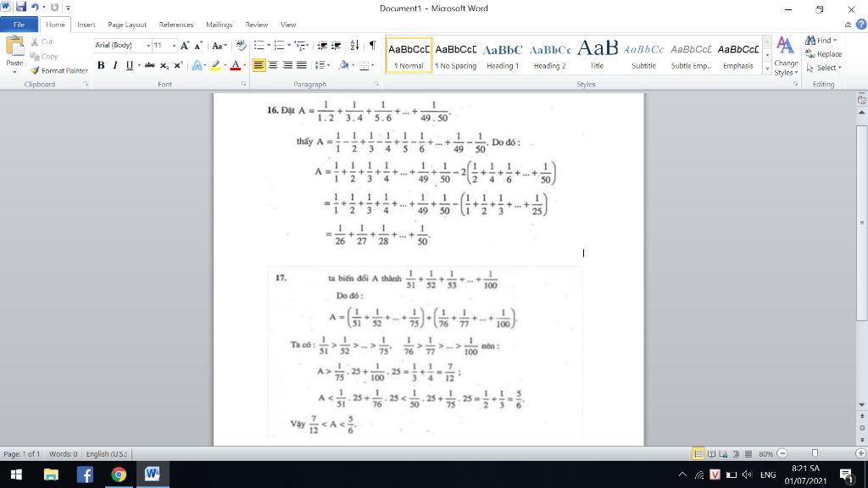Click the Decrease Indent icon
The width and height of the screenshot is (868, 488).
321,46
